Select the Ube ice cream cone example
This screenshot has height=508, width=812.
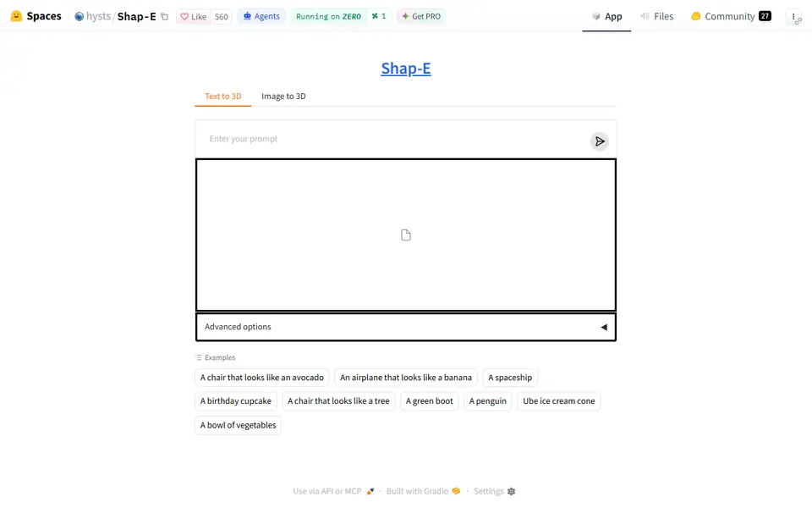coord(559,400)
